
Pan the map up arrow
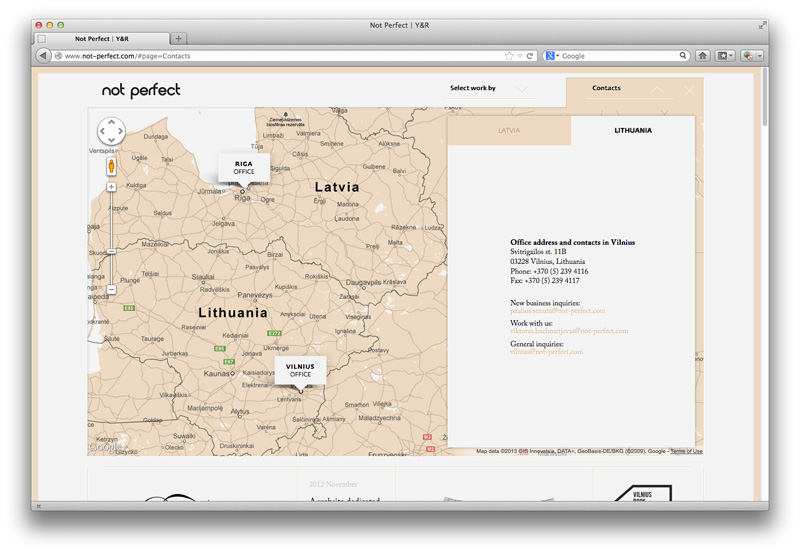pyautogui.click(x=111, y=122)
